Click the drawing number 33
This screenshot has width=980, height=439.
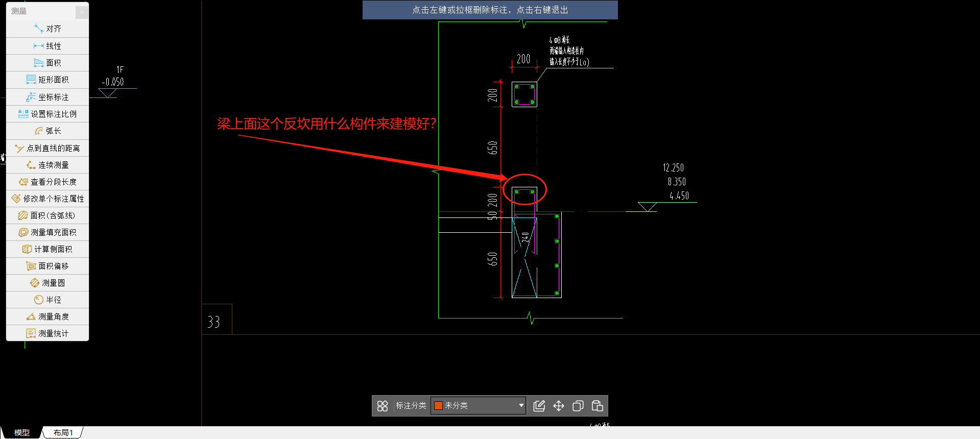(x=213, y=322)
